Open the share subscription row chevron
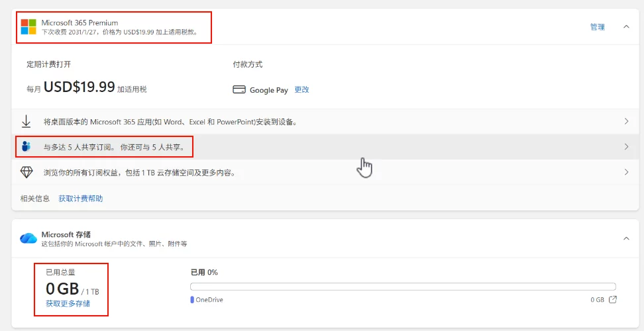This screenshot has width=644, height=331. coord(626,147)
